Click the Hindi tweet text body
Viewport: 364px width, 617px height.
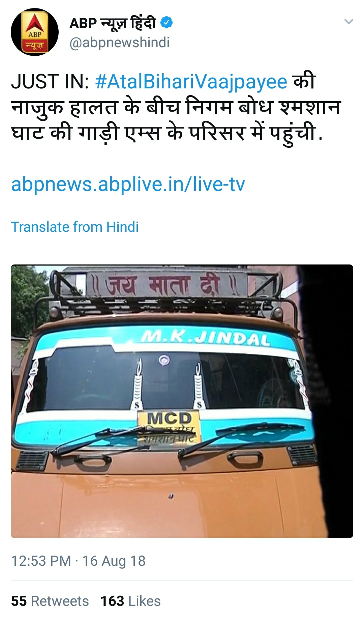pos(175,107)
